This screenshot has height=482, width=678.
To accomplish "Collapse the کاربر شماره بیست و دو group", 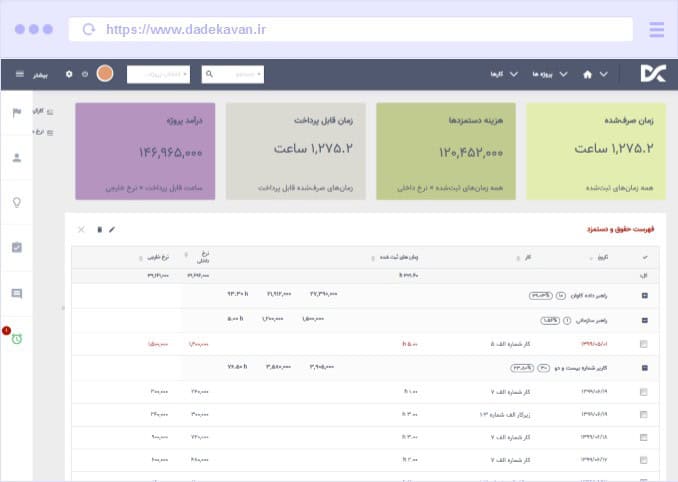I will [x=645, y=368].
